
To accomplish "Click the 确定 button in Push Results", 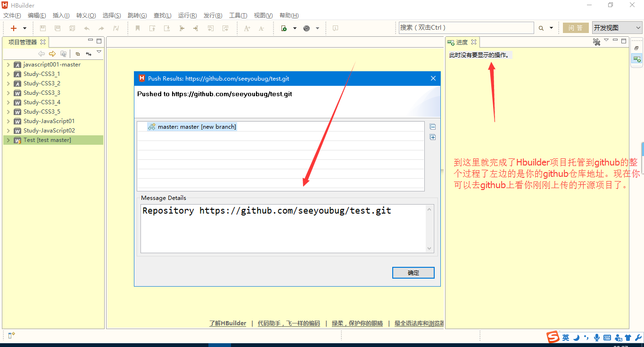I will click(x=413, y=273).
